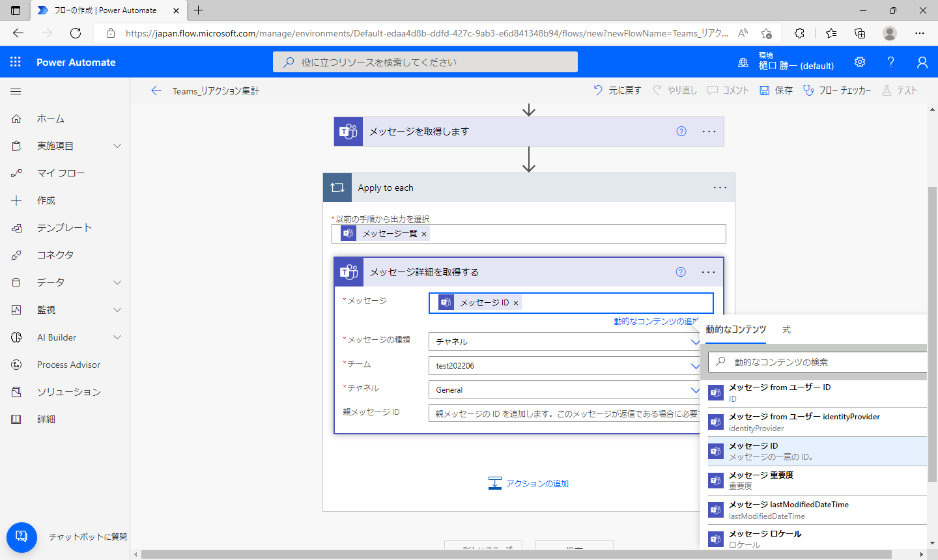Open the help question mark in header
The height and width of the screenshot is (560, 938).
[x=890, y=62]
